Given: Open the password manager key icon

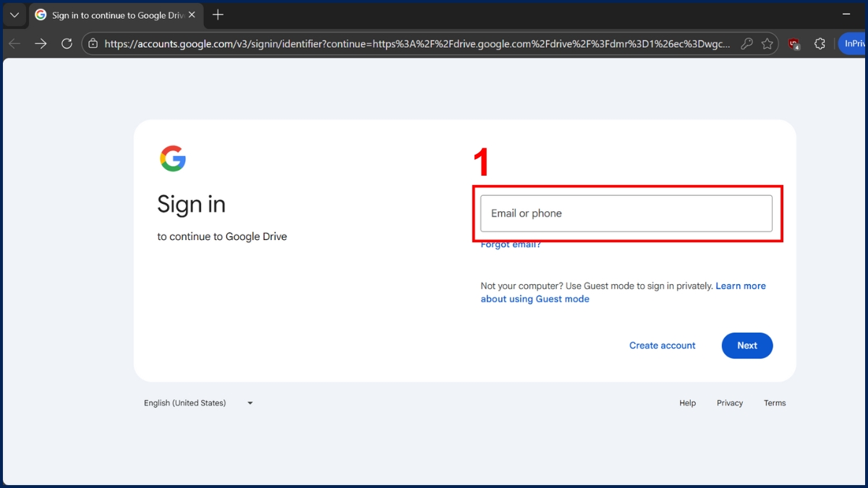Looking at the screenshot, I should 746,44.
